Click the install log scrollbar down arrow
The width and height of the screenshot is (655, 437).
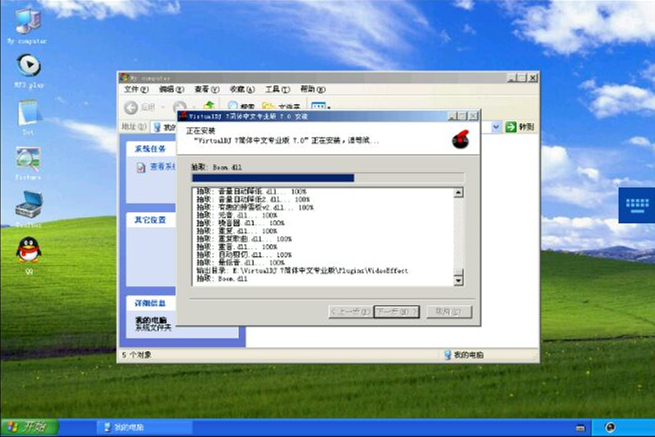(458, 280)
